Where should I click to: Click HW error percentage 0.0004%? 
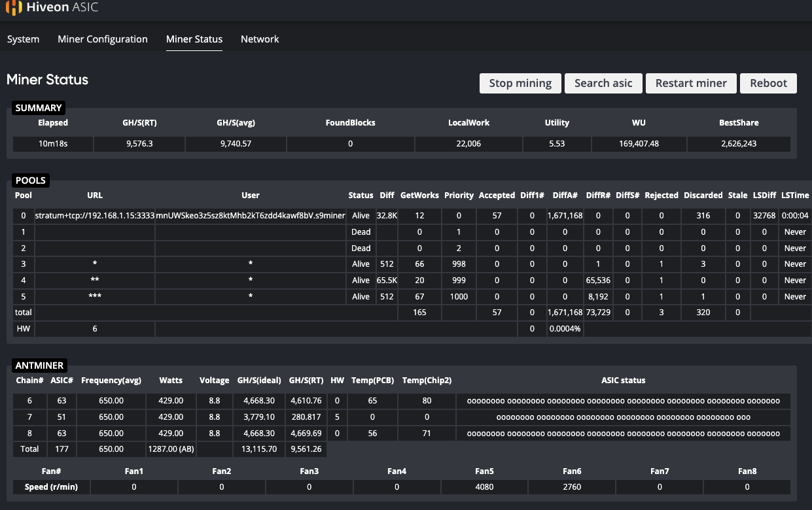tap(565, 329)
